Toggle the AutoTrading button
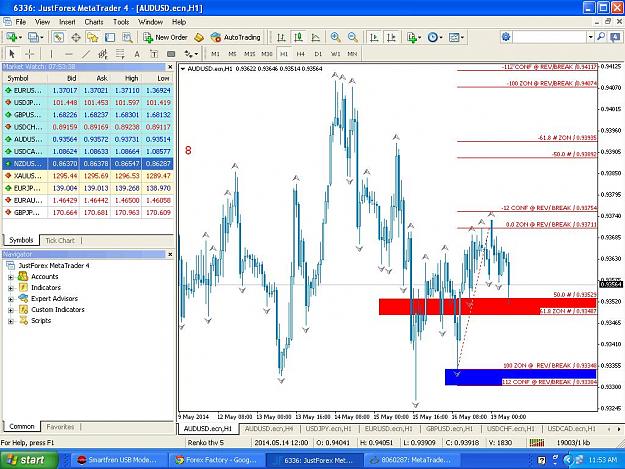Image resolution: width=625 pixels, height=469 pixels. (236, 37)
